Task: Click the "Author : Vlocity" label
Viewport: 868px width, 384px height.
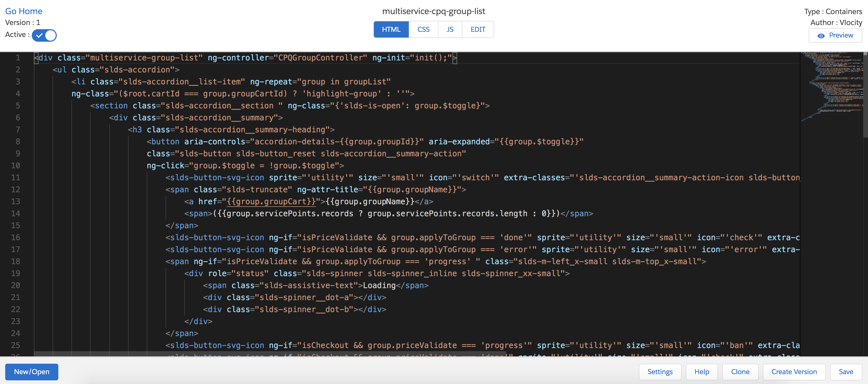Action: (836, 23)
